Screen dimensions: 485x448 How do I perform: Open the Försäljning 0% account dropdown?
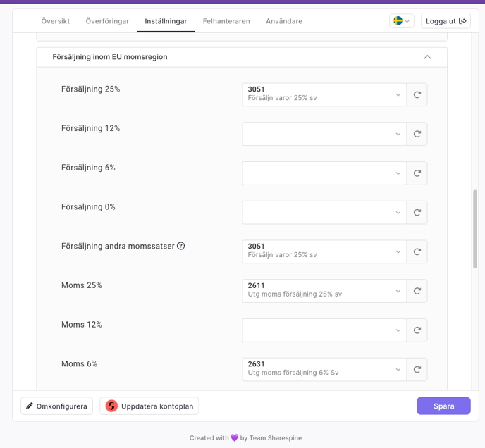tap(324, 213)
